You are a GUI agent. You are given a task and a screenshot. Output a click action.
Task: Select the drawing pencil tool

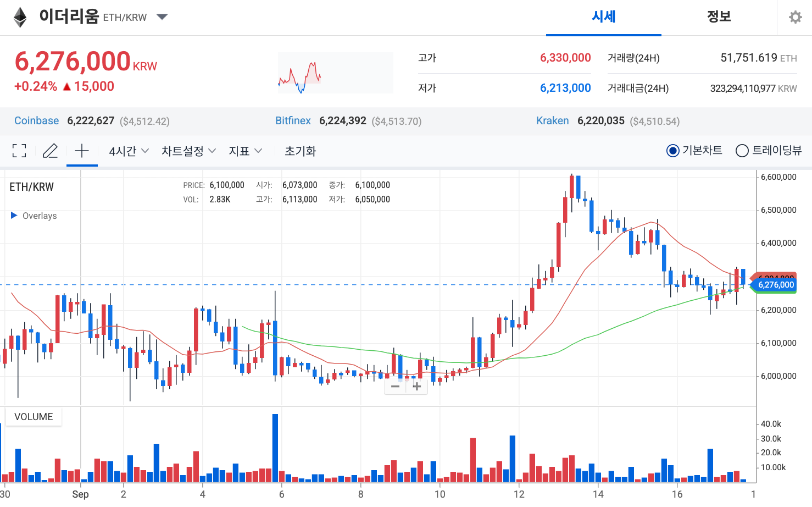tap(50, 150)
